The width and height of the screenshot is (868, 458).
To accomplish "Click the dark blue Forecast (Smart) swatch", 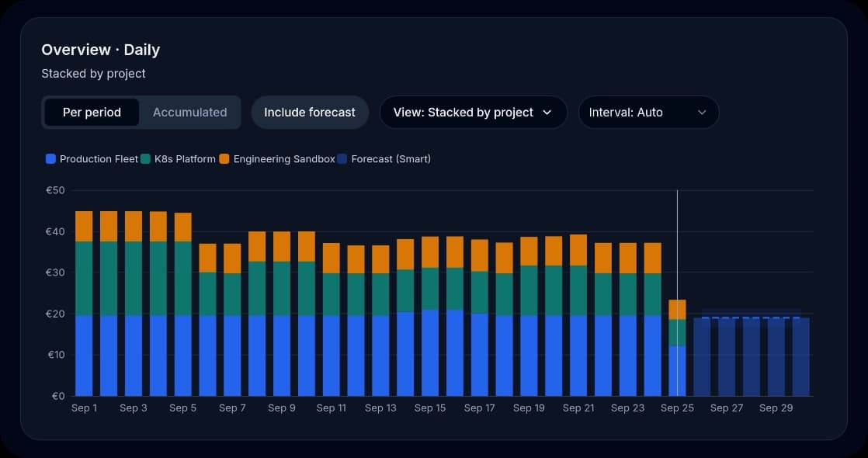I will pyautogui.click(x=342, y=159).
